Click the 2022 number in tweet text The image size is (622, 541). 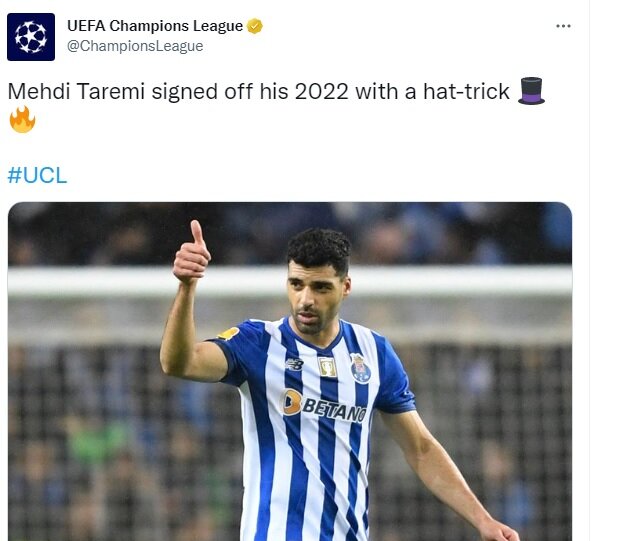[321, 92]
